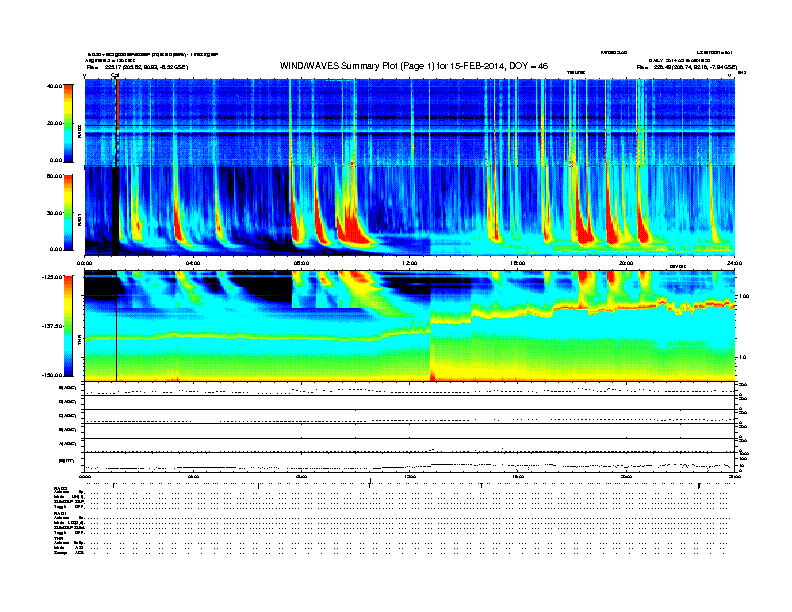
Task: Click the 12:00 label under the RAD1 panel
Action: click(x=410, y=263)
